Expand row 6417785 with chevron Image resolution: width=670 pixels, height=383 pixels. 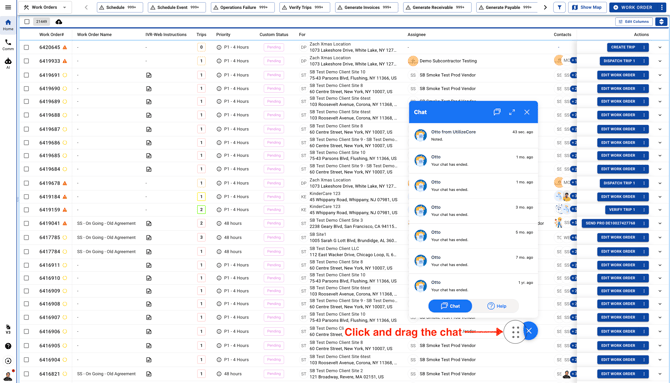click(660, 237)
